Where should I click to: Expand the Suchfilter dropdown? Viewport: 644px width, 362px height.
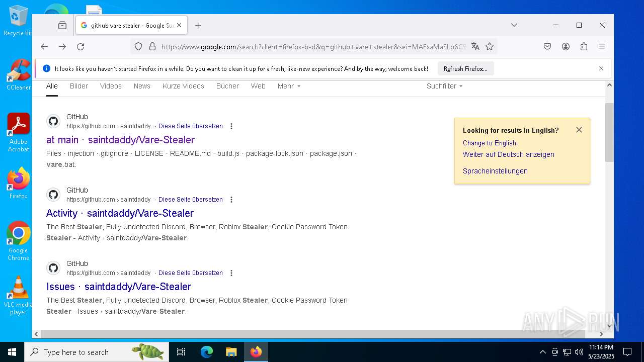click(x=444, y=86)
